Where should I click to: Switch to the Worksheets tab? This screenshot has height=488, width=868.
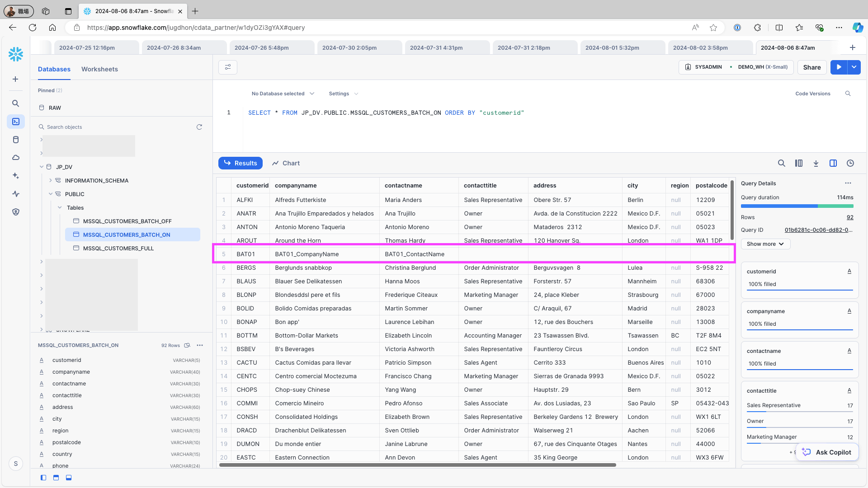tap(99, 69)
